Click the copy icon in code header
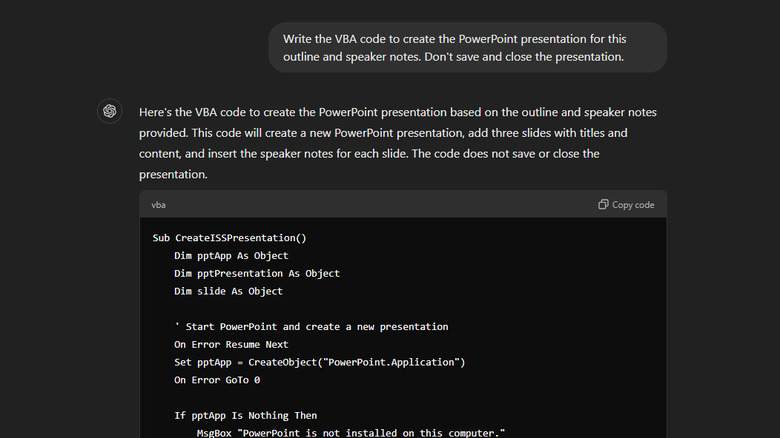The width and height of the screenshot is (780, 438). tap(603, 204)
